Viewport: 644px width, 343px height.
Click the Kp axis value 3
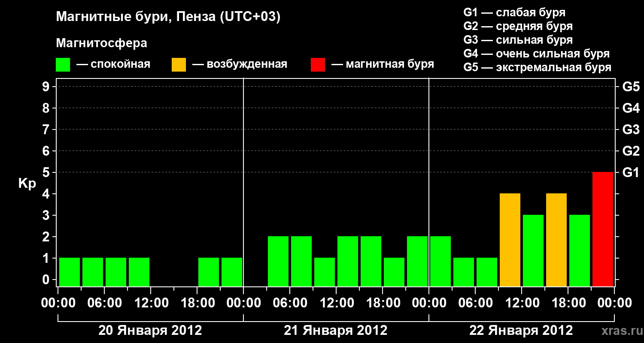click(x=47, y=215)
